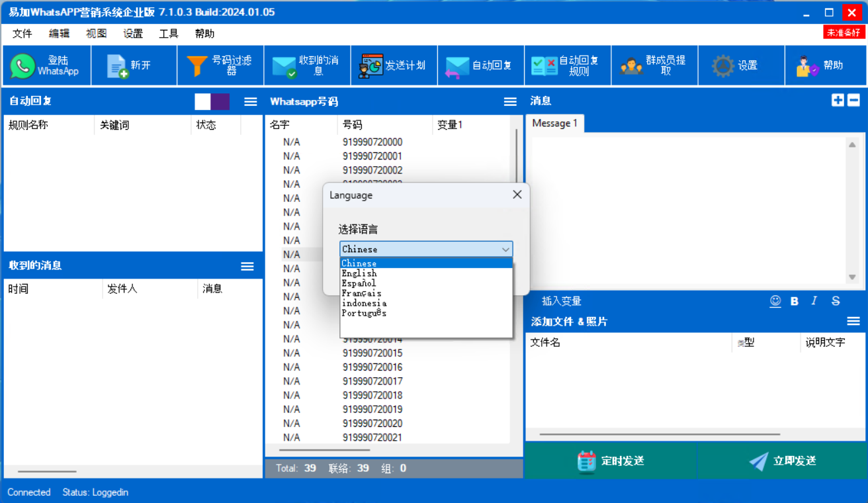Viewport: 868px width, 503px height.
Task: Toggle the auto-reply on/off switch
Action: click(212, 101)
